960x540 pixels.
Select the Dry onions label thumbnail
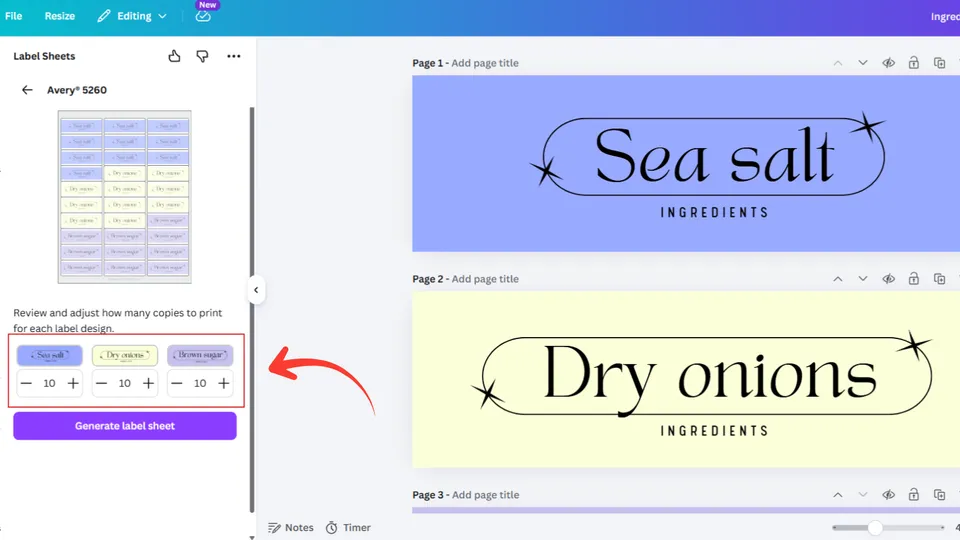tap(125, 355)
